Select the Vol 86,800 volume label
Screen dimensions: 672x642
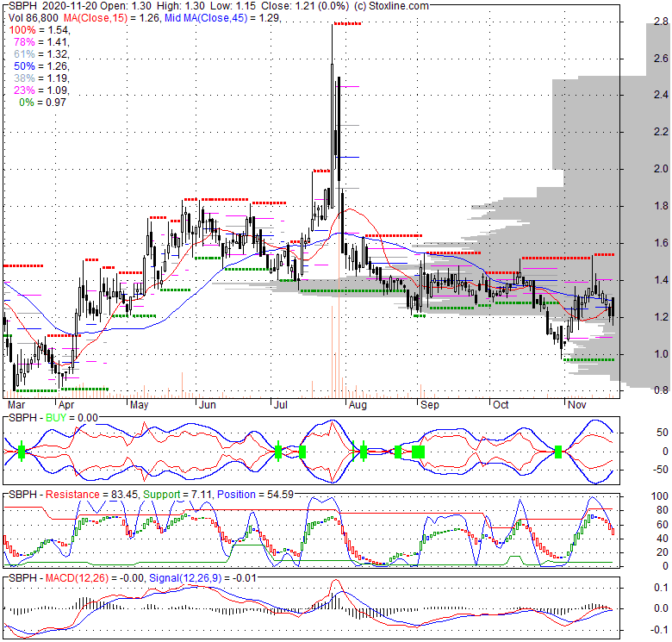coord(34,18)
